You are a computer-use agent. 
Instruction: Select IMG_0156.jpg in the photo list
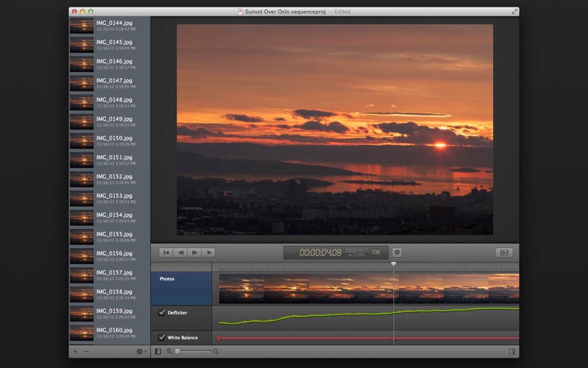click(110, 255)
